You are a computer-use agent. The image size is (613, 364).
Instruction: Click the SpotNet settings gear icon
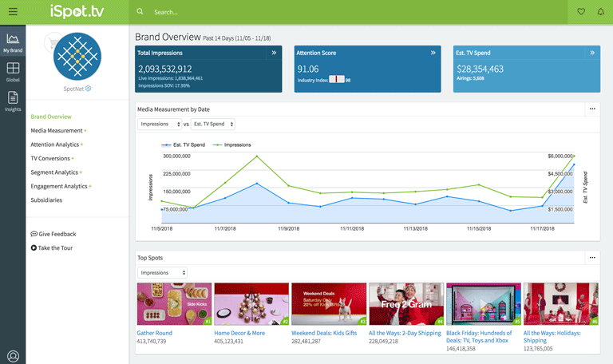[x=88, y=89]
